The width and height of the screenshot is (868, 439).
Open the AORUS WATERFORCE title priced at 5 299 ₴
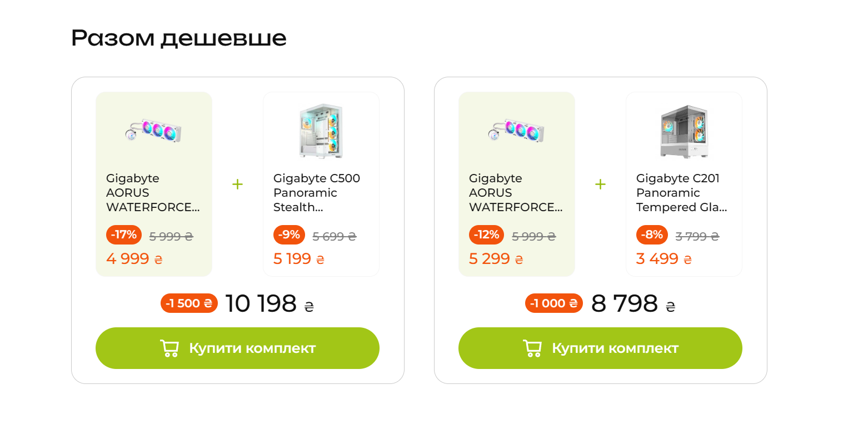coord(515,193)
